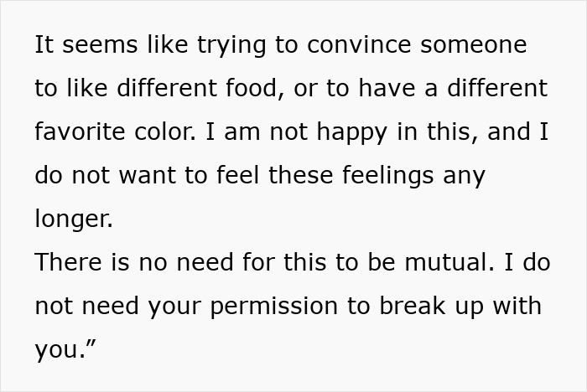Click the word 'There' starting second paragraph
This screenshot has width=587, height=392.
66,262
